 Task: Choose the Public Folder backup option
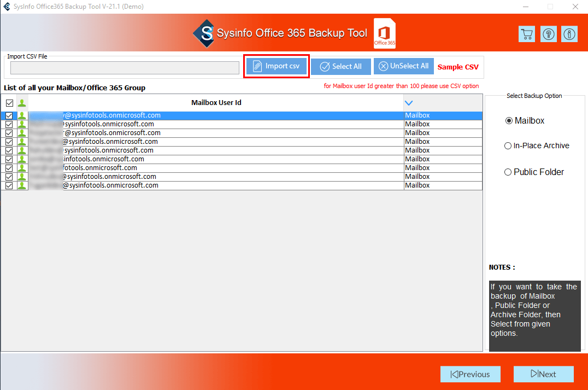508,172
